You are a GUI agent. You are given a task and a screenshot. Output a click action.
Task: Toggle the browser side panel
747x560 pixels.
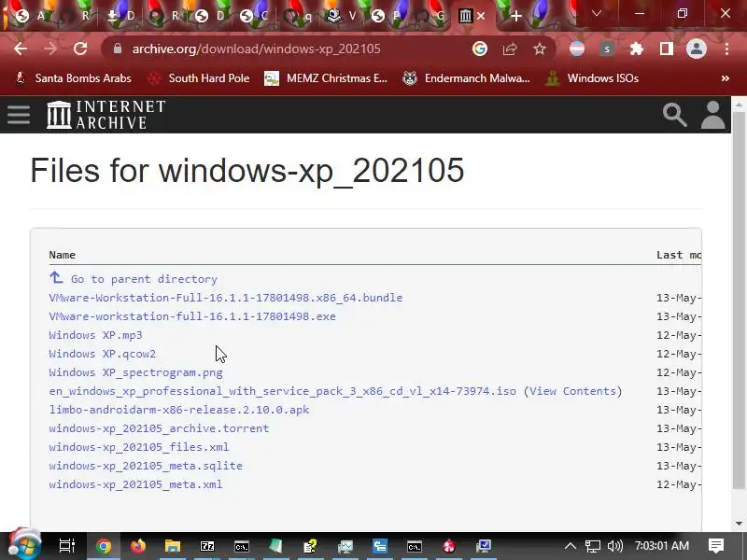point(667,49)
